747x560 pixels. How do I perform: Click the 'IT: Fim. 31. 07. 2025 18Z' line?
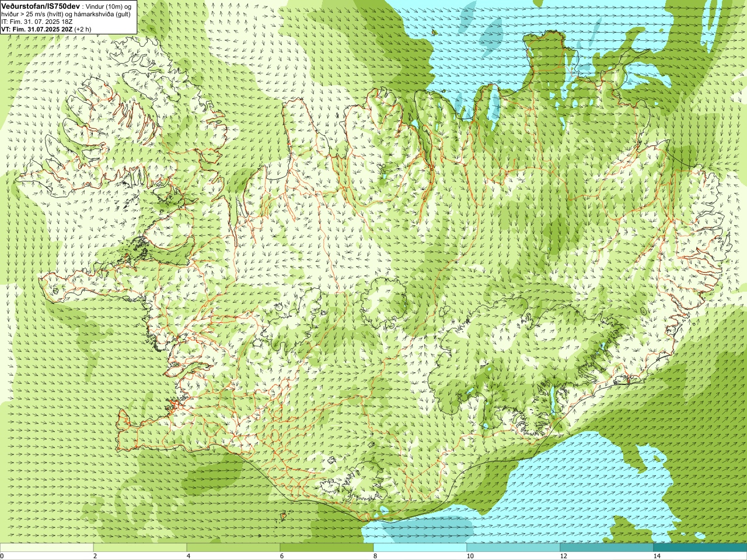(37, 22)
